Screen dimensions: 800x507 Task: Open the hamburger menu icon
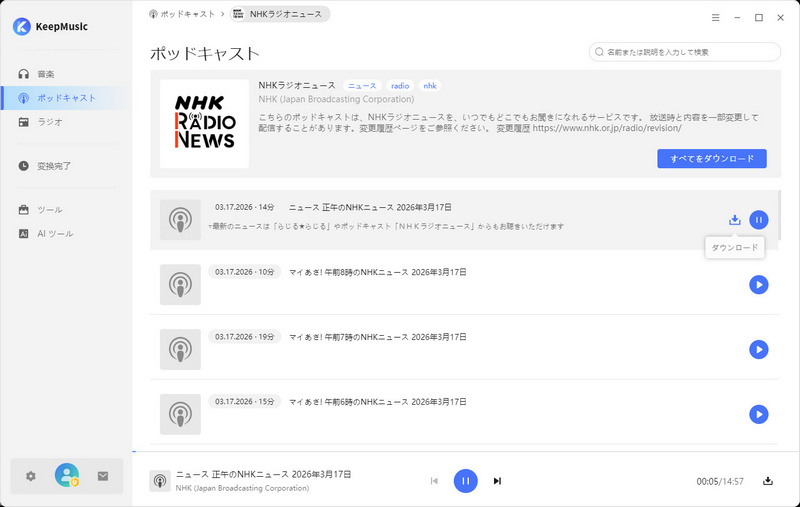[x=716, y=17]
